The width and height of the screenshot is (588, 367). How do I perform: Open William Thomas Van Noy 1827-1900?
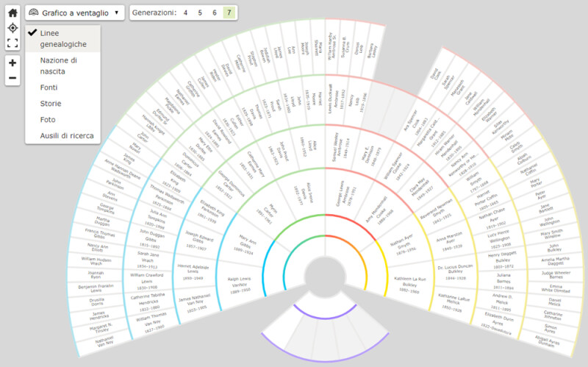(151, 321)
